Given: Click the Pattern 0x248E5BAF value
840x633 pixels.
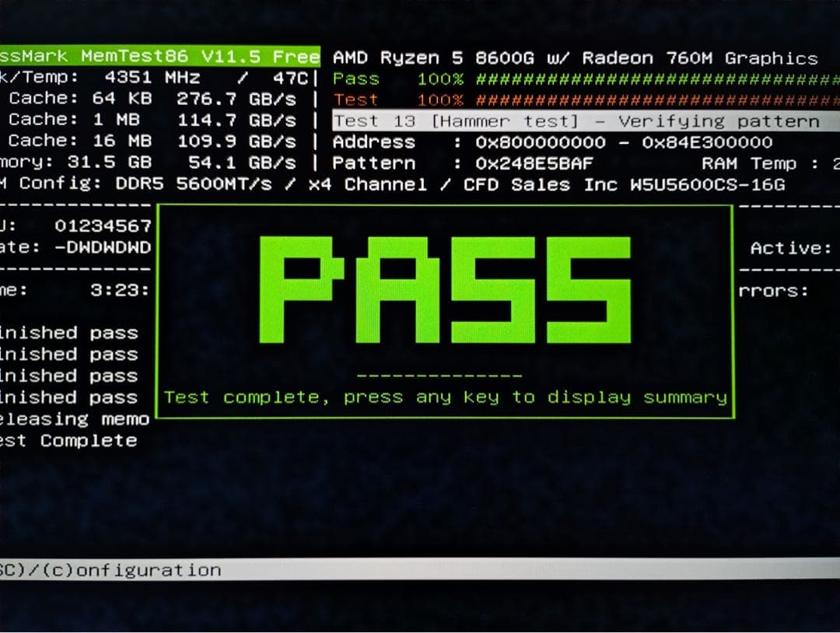Looking at the screenshot, I should pos(529,163).
